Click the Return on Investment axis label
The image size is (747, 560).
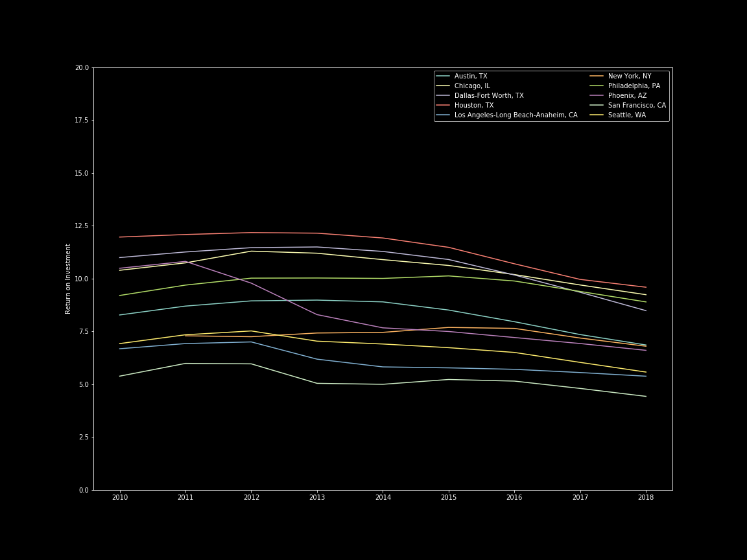pyautogui.click(x=68, y=279)
